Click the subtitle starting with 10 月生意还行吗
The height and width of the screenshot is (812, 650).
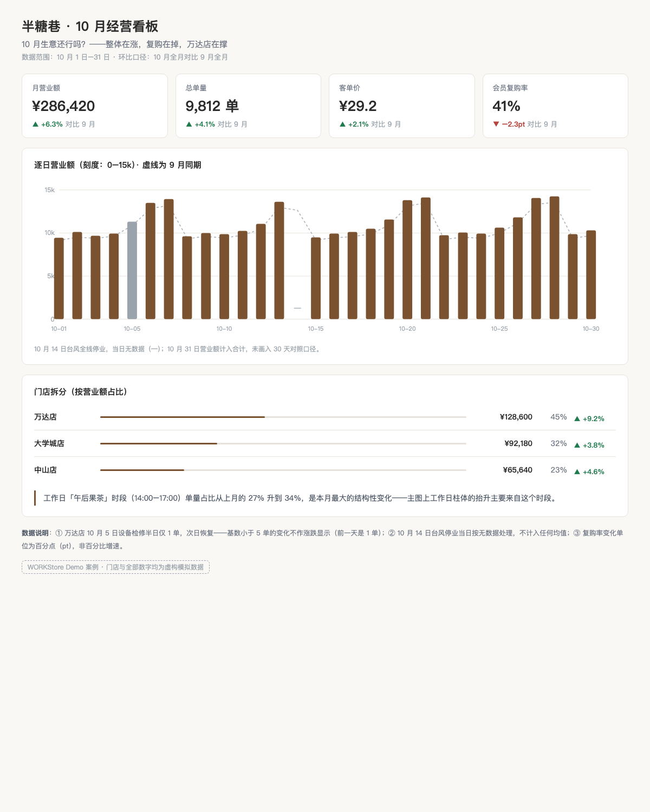coord(125,44)
